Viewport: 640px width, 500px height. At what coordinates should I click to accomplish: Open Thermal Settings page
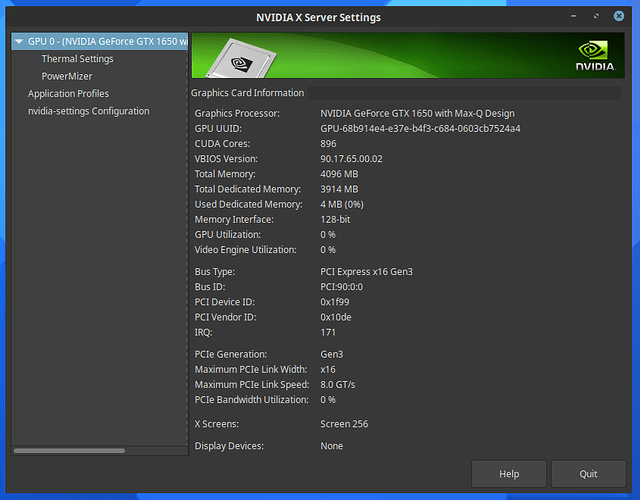[78, 59]
